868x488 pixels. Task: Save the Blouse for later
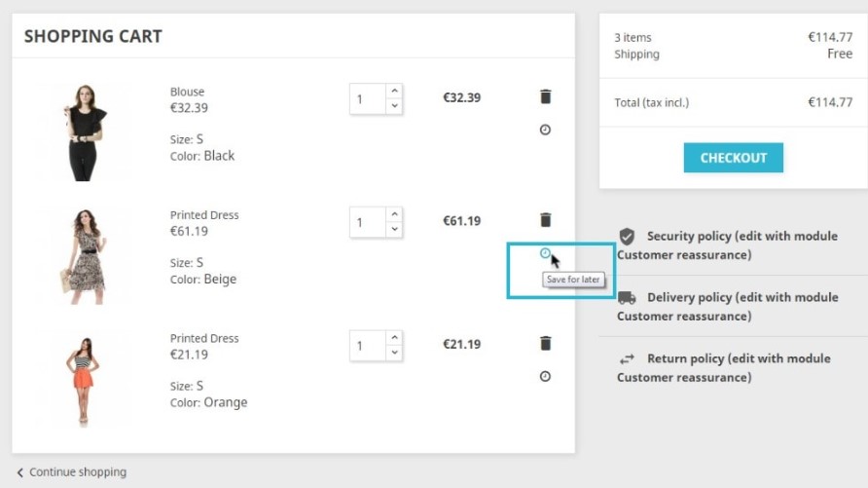(545, 130)
